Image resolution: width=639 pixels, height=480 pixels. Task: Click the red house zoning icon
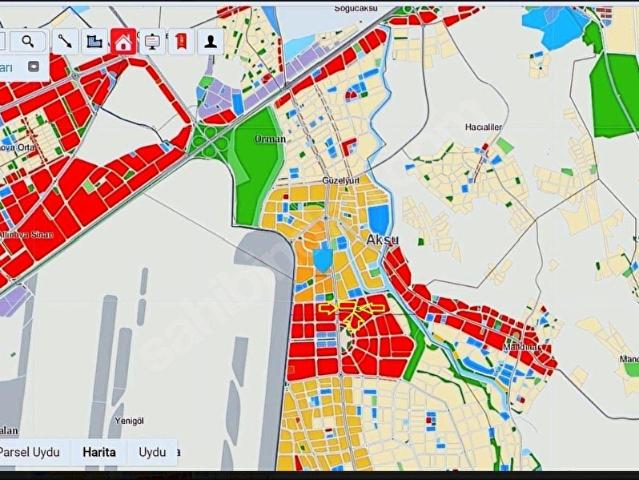123,41
